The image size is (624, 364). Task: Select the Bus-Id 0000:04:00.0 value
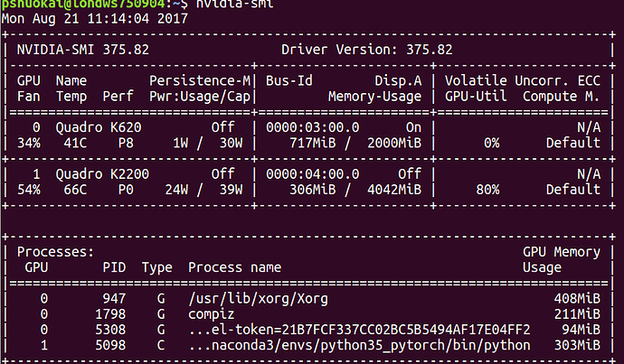[312, 174]
